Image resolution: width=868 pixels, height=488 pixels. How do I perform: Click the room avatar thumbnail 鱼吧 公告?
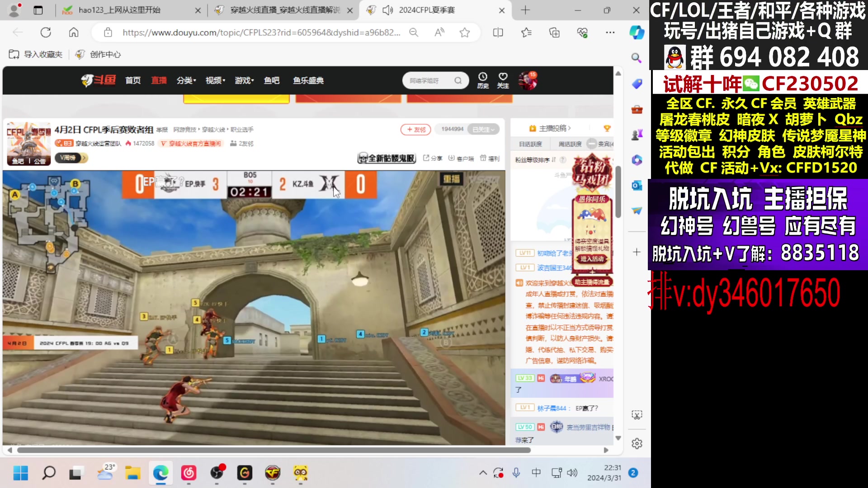tap(28, 144)
